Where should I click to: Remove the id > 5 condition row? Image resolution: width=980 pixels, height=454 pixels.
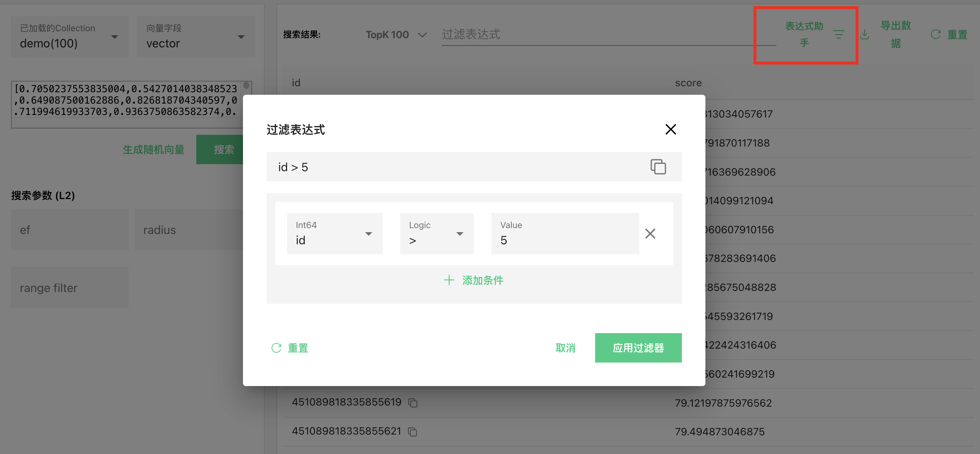point(650,234)
